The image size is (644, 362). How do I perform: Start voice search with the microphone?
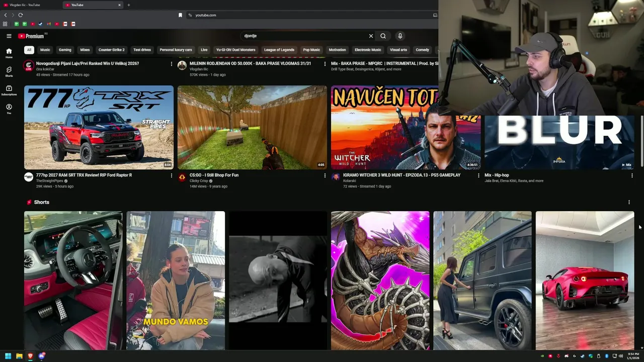click(400, 36)
